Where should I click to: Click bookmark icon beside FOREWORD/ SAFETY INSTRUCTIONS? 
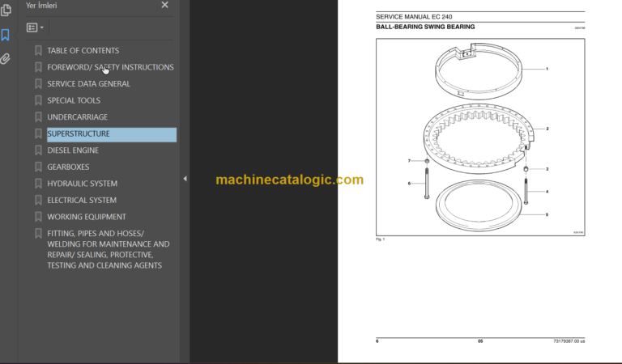point(39,67)
